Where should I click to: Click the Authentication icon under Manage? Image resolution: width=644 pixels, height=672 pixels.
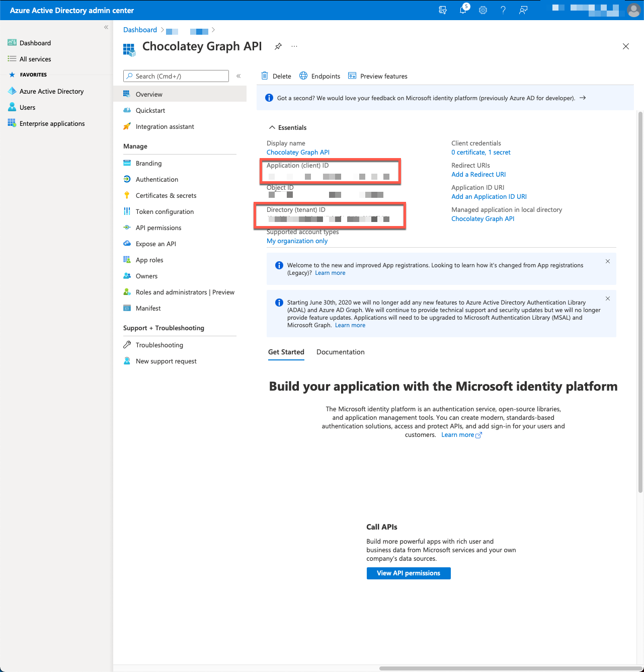pyautogui.click(x=127, y=179)
